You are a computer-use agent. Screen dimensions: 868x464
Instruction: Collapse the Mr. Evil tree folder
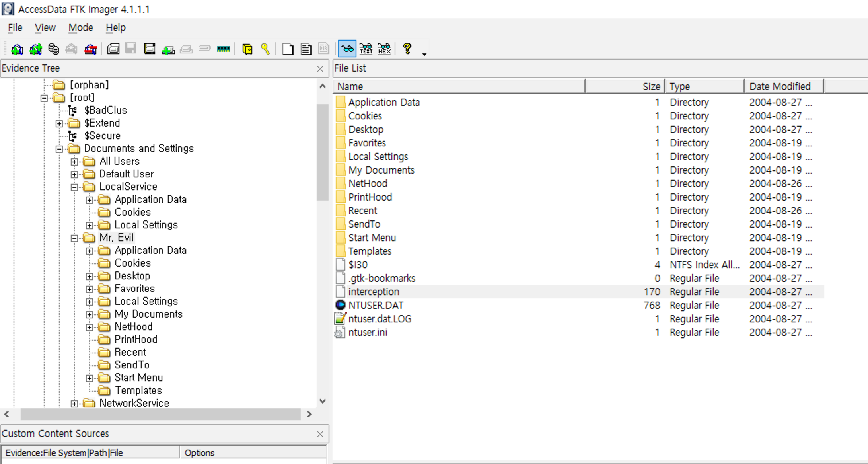(x=74, y=238)
